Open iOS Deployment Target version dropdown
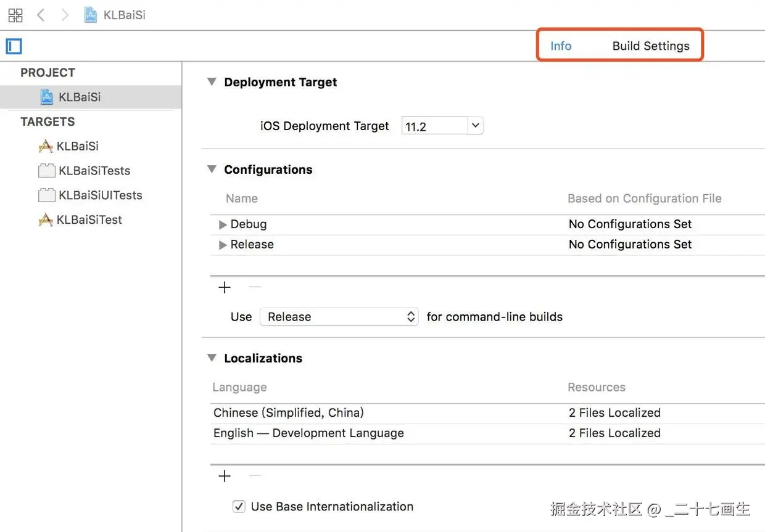The width and height of the screenshot is (765, 532). [474, 126]
